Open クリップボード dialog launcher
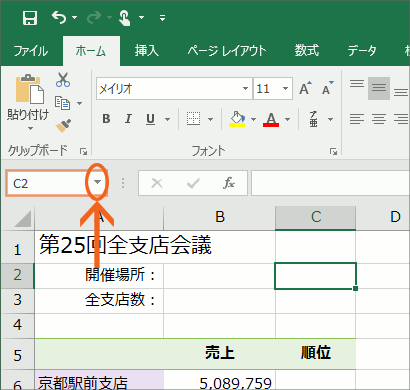The height and width of the screenshot is (390, 410). (x=83, y=152)
